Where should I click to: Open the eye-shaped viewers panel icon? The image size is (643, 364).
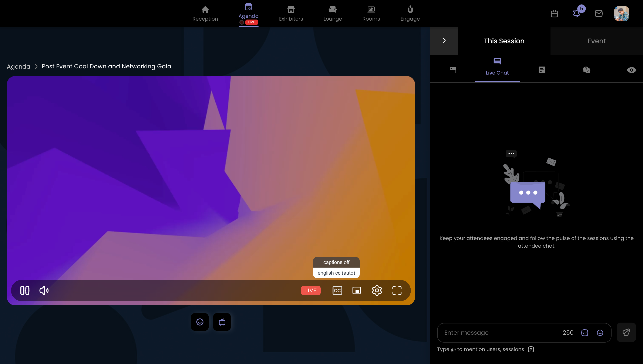[631, 70]
